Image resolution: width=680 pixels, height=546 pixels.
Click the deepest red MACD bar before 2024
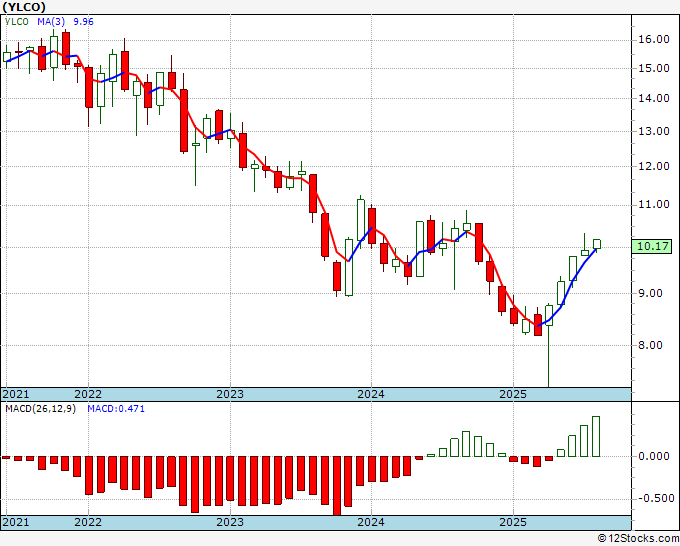pos(337,486)
